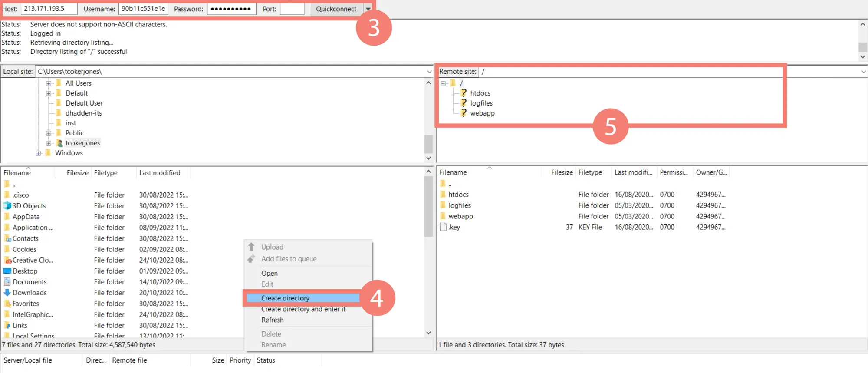Click the local tree scrollbar up arrow
The width and height of the screenshot is (868, 373).
pyautogui.click(x=428, y=83)
